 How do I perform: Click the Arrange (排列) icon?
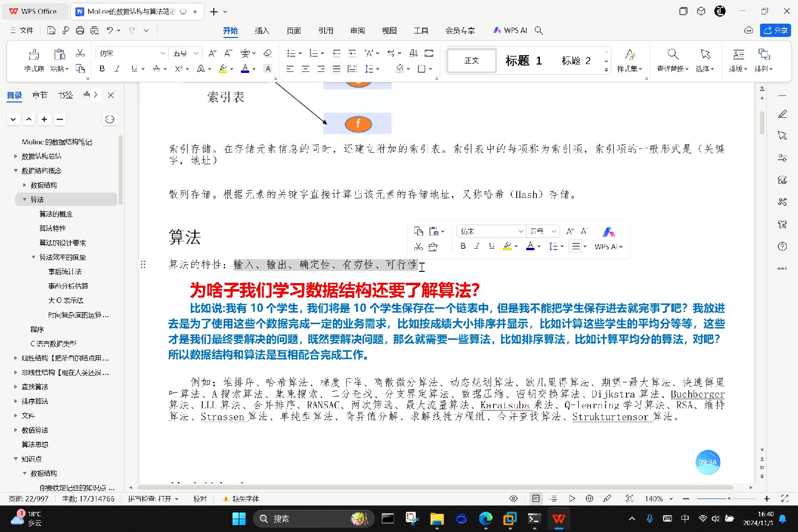click(x=764, y=54)
